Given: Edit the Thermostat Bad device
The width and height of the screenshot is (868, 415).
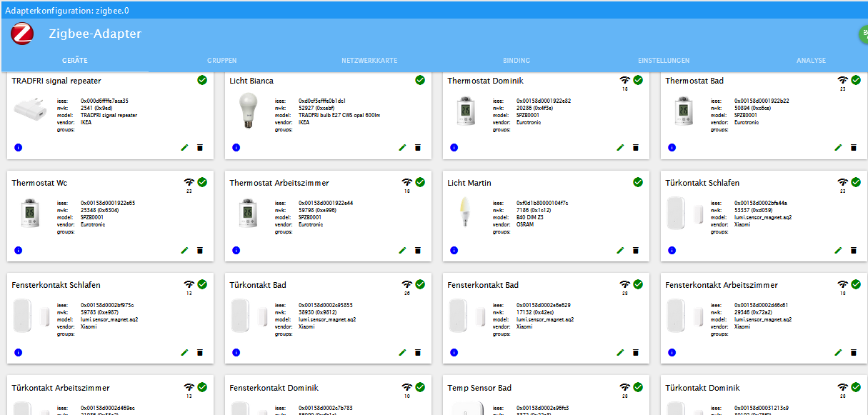Looking at the screenshot, I should click(838, 148).
